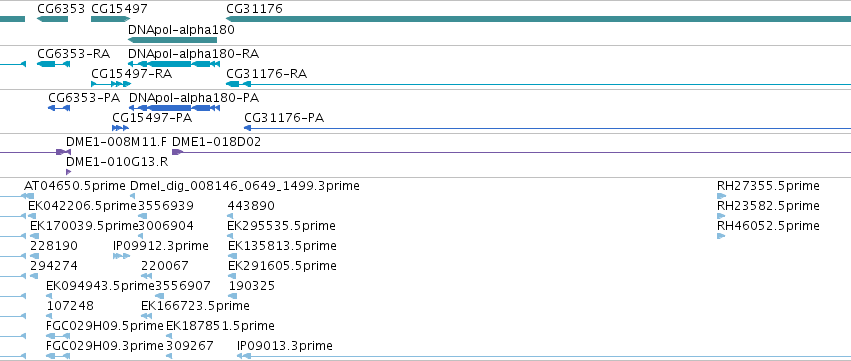Click the EK295535.5prime EST label
Viewport: 851px width, 361px height.
(281, 226)
